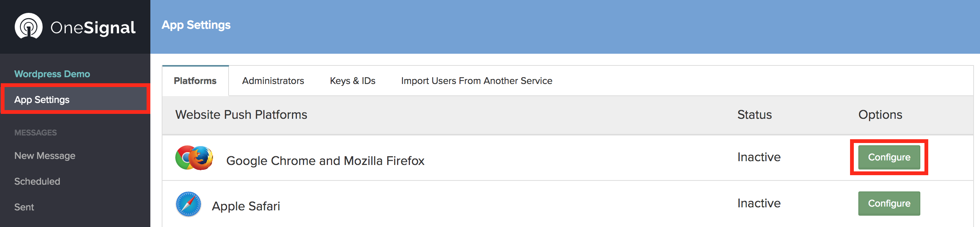980x227 pixels.
Task: Go to Scheduled messages
Action: pyautogui.click(x=37, y=181)
